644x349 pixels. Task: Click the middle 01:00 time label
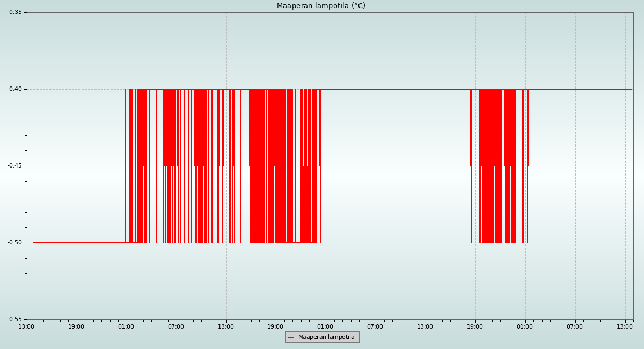point(325,326)
